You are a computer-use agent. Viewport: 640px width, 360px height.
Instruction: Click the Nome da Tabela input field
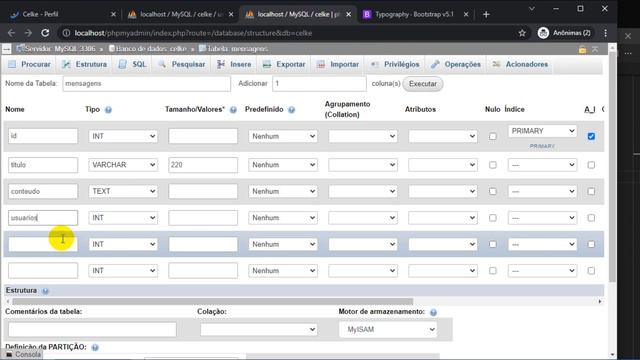click(x=147, y=84)
